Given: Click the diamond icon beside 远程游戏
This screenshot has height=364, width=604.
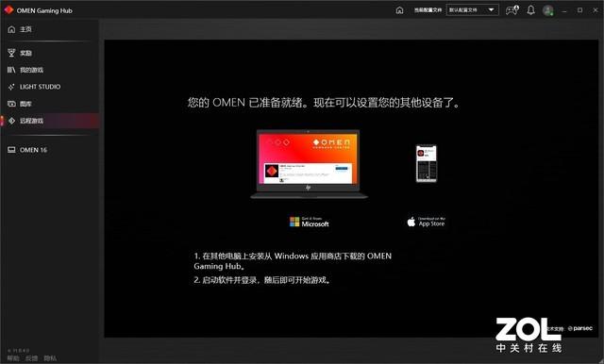Looking at the screenshot, I should point(11,121).
